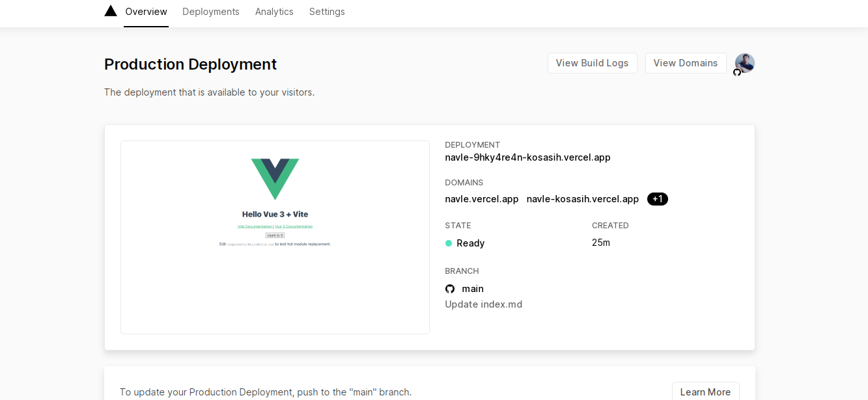
Task: Open the user avatar menu
Action: click(x=745, y=63)
